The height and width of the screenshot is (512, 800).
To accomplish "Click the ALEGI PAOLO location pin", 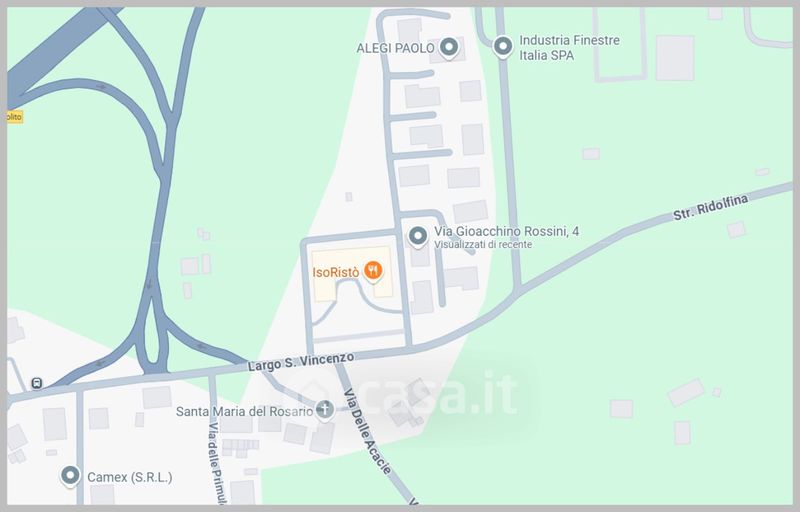I will click(449, 48).
